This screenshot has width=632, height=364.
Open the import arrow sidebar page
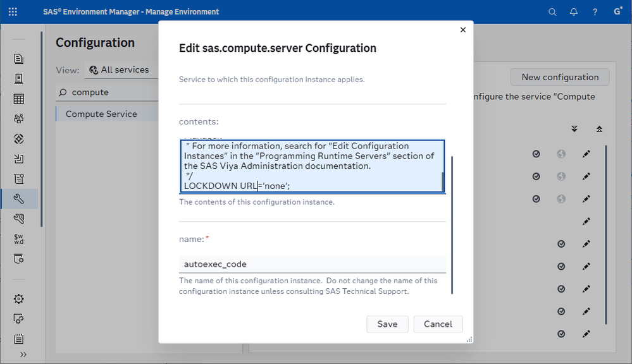pos(18,159)
